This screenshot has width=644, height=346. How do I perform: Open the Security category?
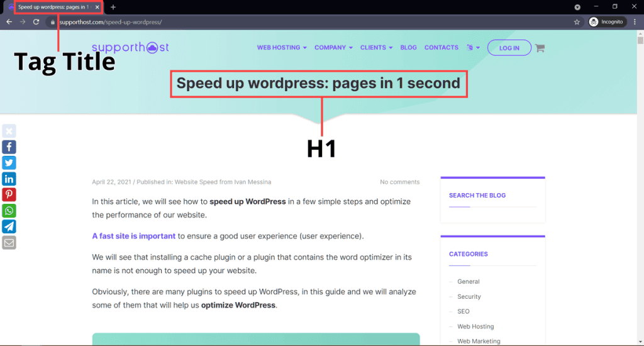point(469,297)
